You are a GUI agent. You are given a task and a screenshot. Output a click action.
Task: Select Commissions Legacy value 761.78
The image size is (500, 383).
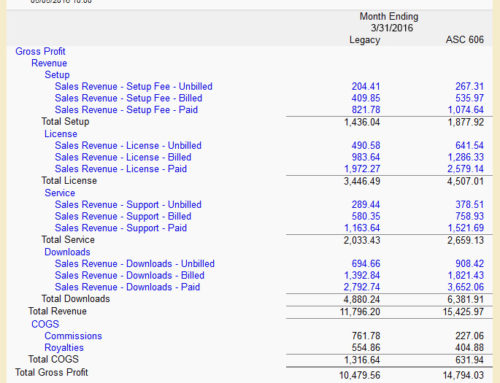[366, 336]
